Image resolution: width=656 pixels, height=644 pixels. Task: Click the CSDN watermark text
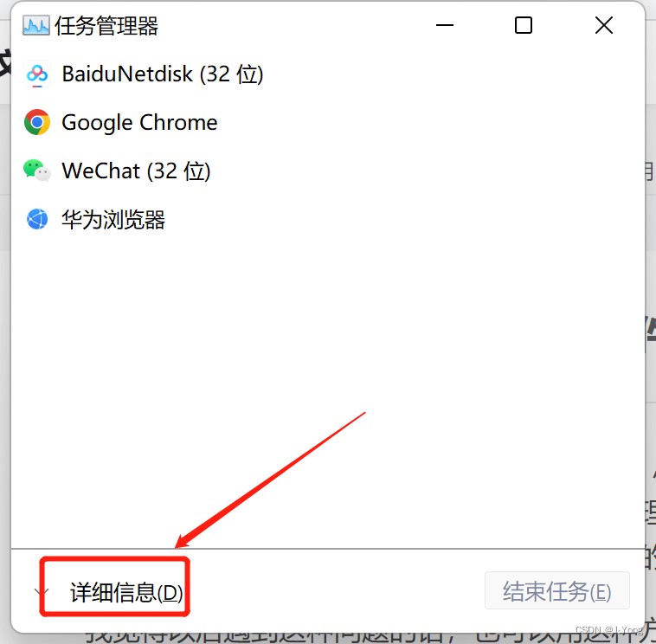point(609,630)
